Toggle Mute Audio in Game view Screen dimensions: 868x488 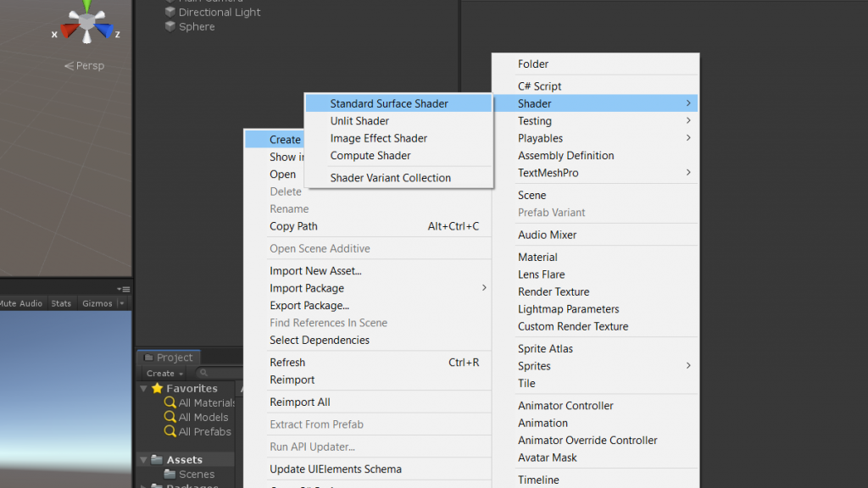coord(20,303)
